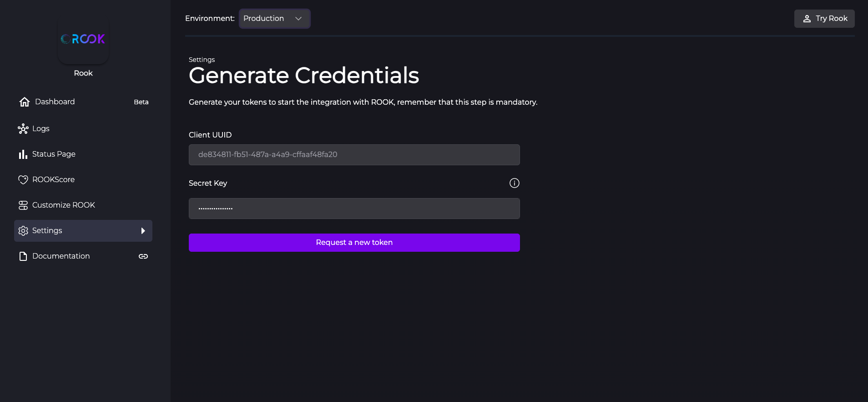
Task: Click the external link icon beside Documentation
Action: coord(143,256)
